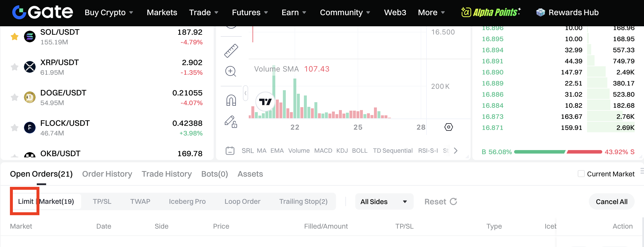Unfavorite SOL/USDT gold star
644x247 pixels.
pos(15,36)
